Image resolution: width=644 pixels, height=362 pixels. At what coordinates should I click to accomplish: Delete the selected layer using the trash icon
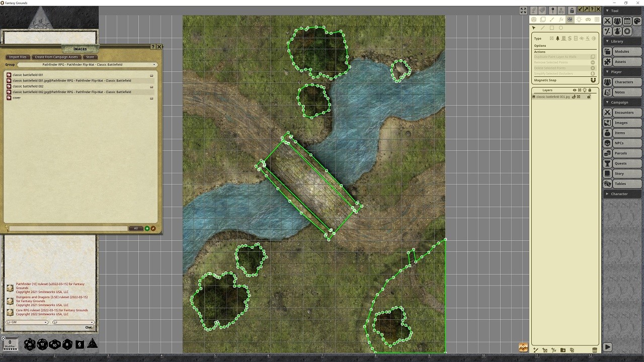pos(595,350)
